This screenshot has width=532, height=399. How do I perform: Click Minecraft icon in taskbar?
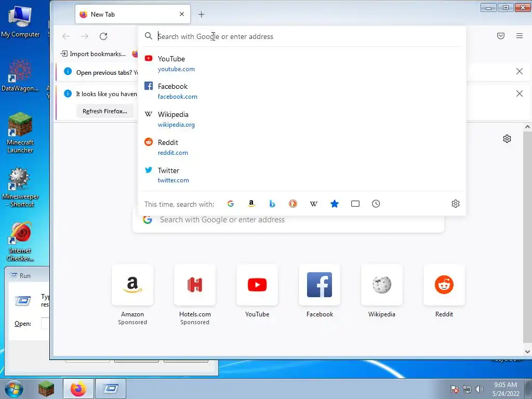pos(46,389)
